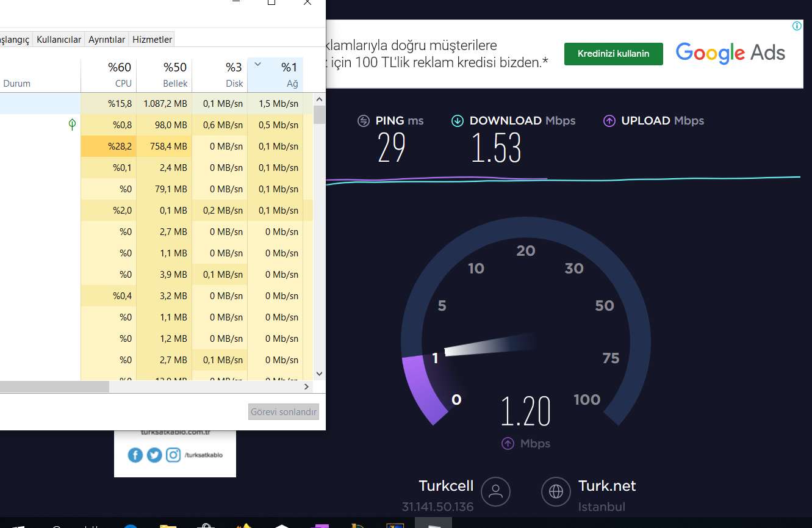This screenshot has width=812, height=528.
Task: Click the sort chevron in the Ağ column
Action: (x=257, y=63)
